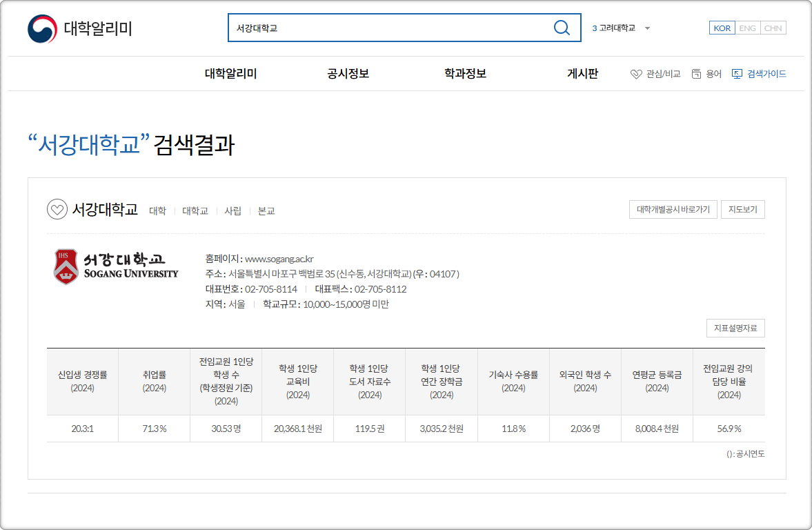Switch language to KOR
Viewport: 812px width, 530px height.
click(x=722, y=28)
